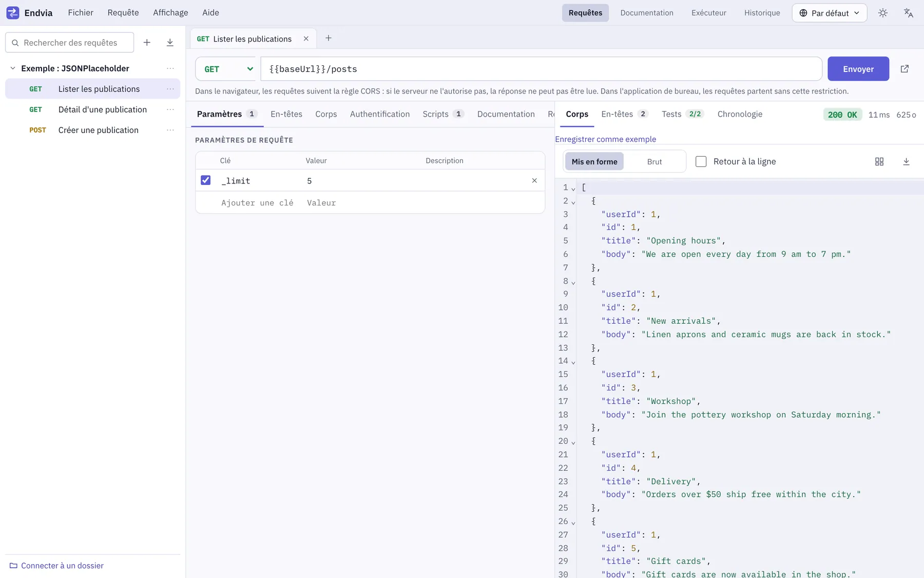This screenshot has width=924, height=578.
Task: Download the response body with download icon
Action: click(x=906, y=161)
